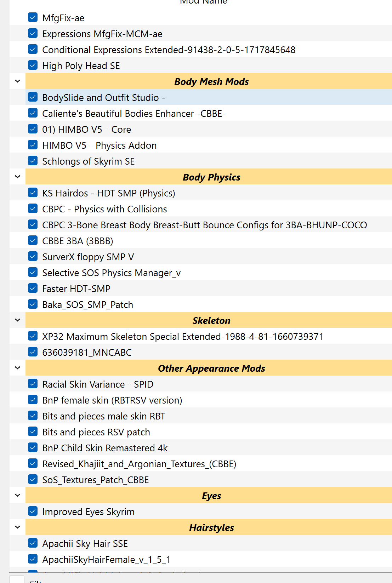Uncheck BodySlide and Outfit Studio checkbox
The height and width of the screenshot is (583, 392).
pyautogui.click(x=33, y=97)
